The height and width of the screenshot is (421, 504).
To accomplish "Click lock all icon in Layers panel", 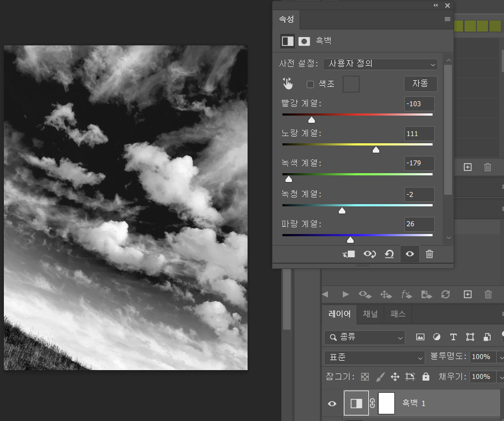I will click(x=425, y=377).
